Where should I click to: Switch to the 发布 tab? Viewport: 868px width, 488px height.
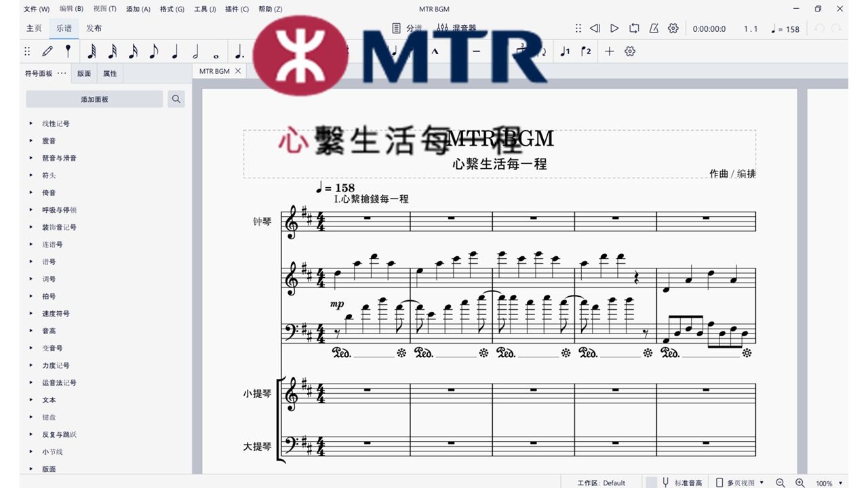[x=94, y=28]
